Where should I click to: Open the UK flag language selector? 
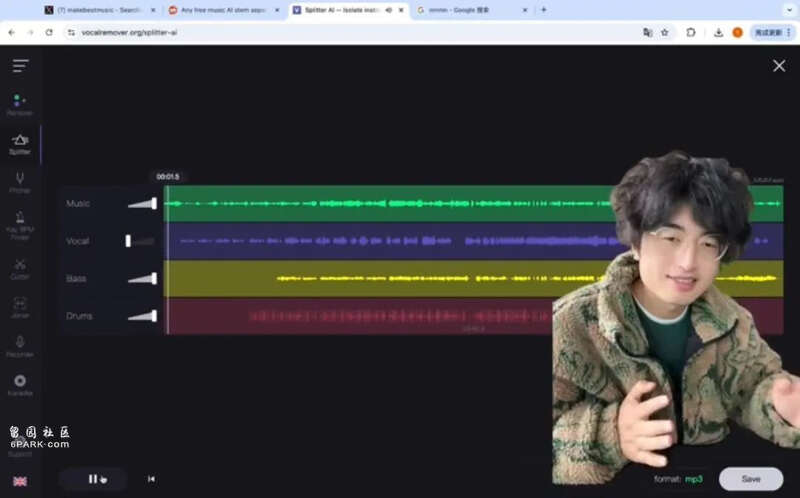[20, 481]
